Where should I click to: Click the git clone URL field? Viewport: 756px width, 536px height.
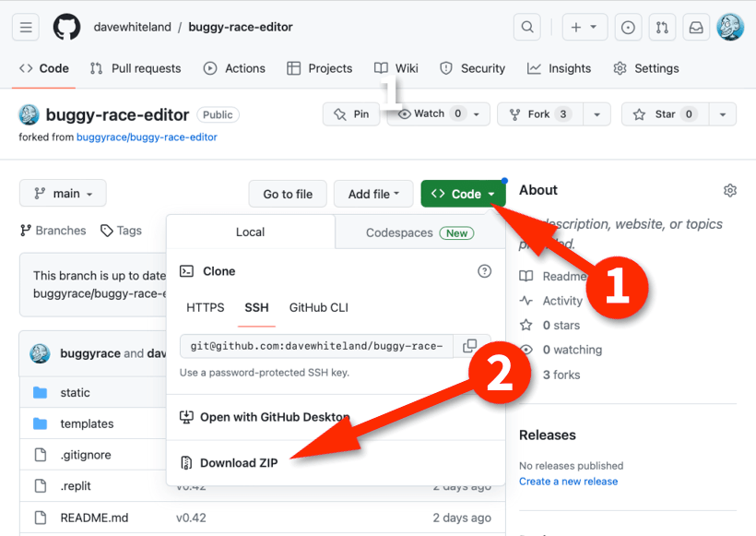click(316, 346)
